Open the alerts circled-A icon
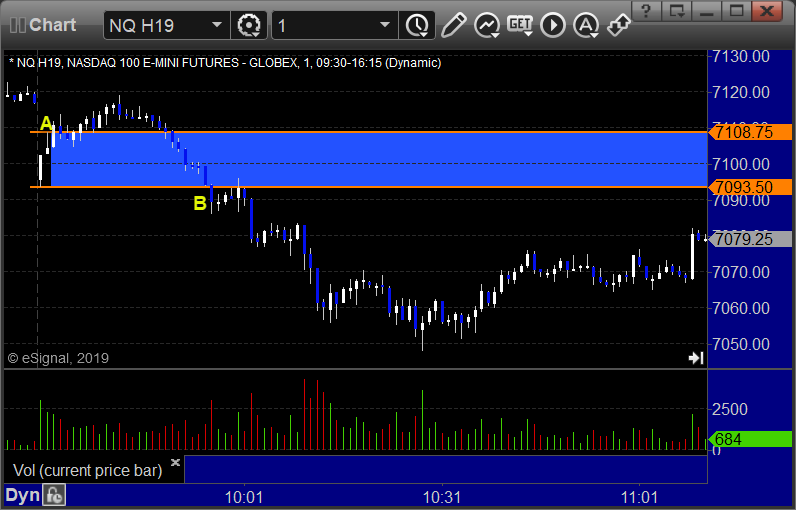Viewport: 796px width, 510px height. (586, 25)
